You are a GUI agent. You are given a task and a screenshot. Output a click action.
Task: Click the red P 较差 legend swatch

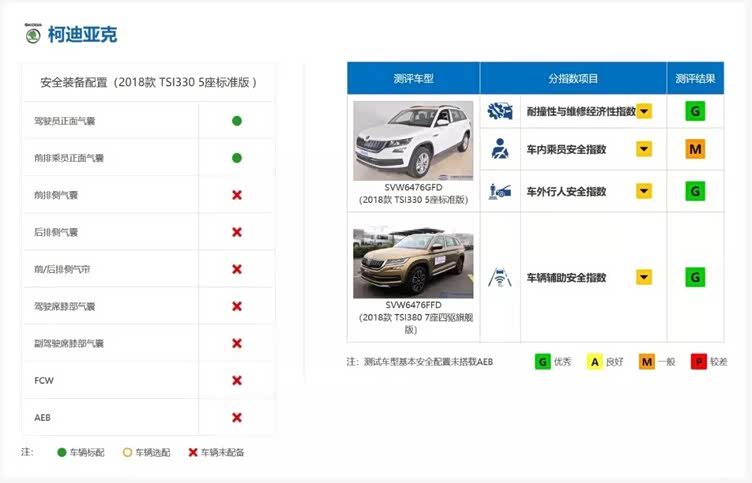point(699,361)
